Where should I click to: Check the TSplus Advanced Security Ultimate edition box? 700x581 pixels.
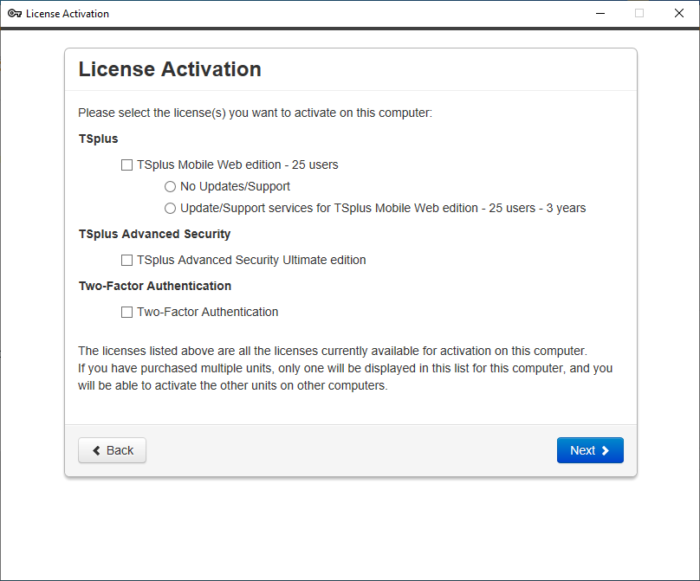tap(127, 260)
